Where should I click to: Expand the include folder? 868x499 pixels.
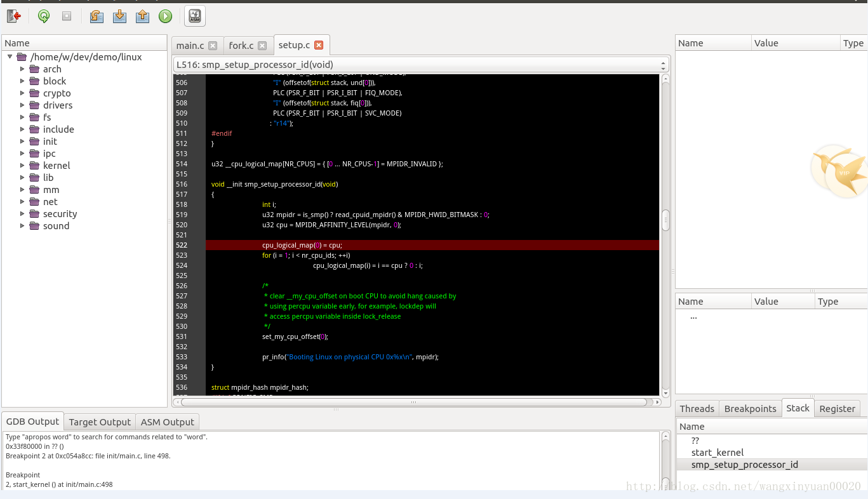click(x=22, y=130)
